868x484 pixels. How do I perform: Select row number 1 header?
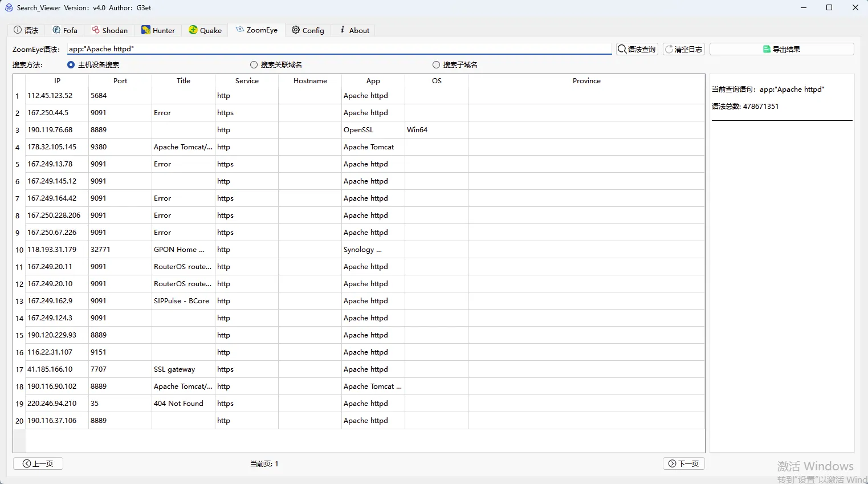[x=19, y=96]
